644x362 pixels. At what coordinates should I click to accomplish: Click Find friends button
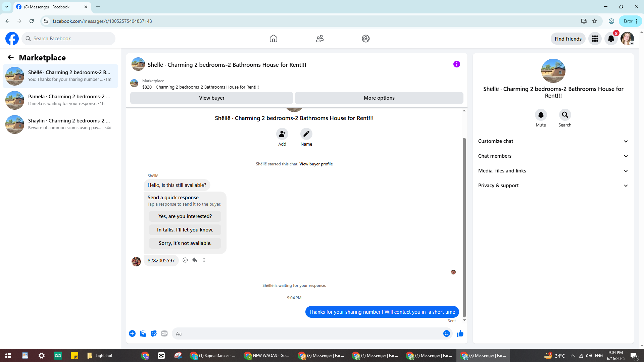(568, 39)
